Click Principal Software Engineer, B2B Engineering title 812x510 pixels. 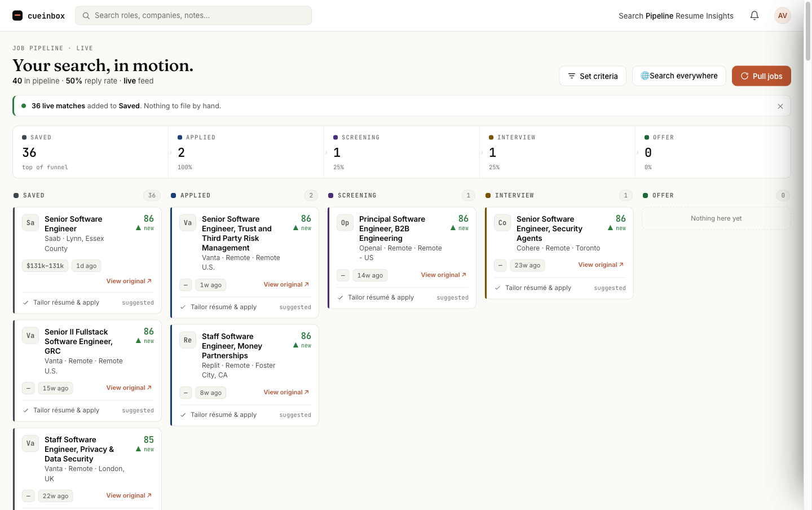pos(392,228)
